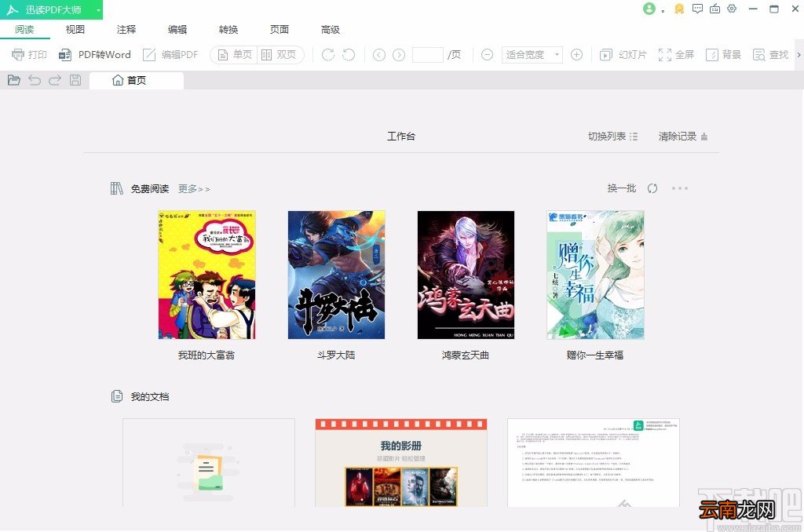
Task: Open the feedback message icon
Action: (697, 9)
